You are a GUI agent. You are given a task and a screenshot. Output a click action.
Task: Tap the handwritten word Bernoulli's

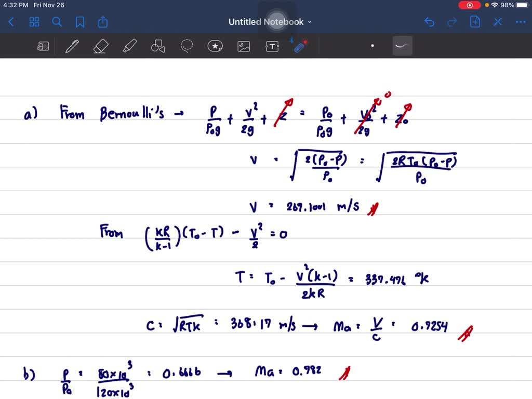click(x=132, y=113)
